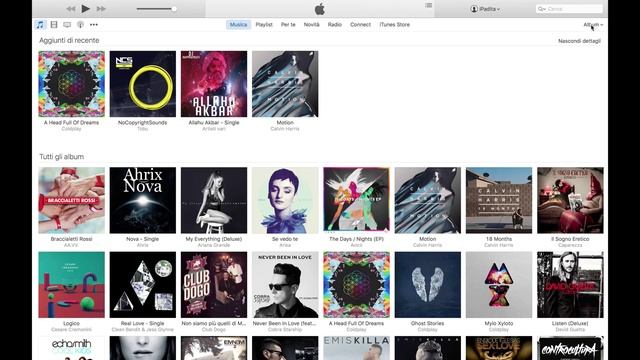Open Il Sogno Eretico album

click(x=570, y=200)
